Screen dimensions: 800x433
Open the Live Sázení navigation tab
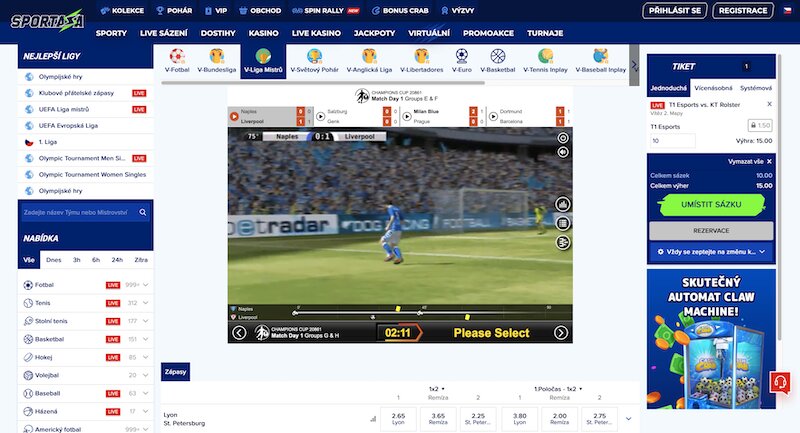(163, 33)
